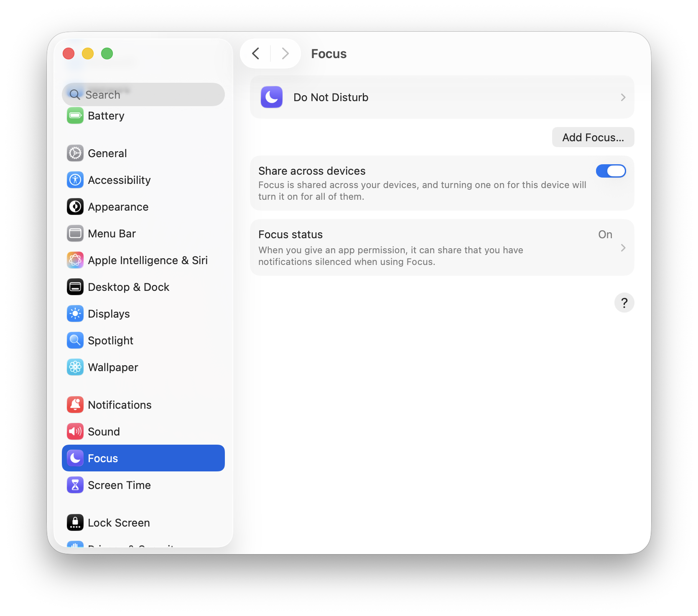Click the Apple Intelligence & Siri icon
This screenshot has height=616, width=698.
75,260
